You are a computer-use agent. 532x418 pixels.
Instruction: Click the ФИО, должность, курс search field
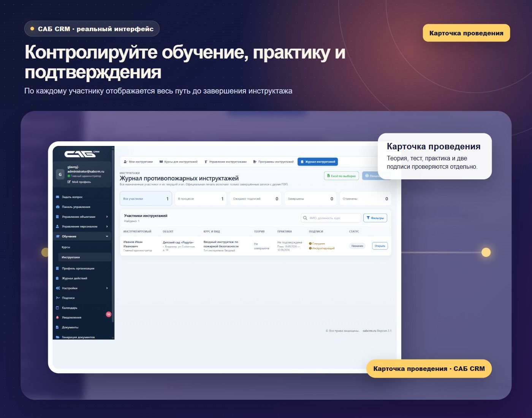pyautogui.click(x=331, y=218)
